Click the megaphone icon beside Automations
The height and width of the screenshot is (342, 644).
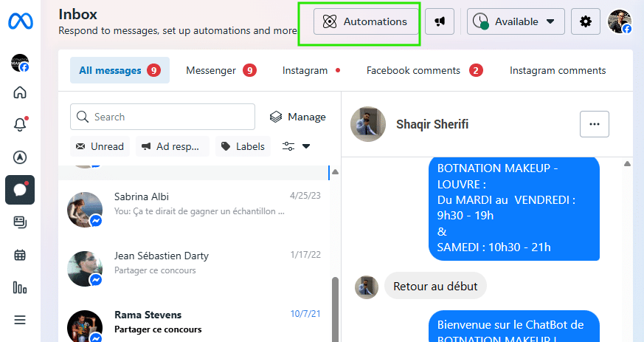pyautogui.click(x=440, y=21)
